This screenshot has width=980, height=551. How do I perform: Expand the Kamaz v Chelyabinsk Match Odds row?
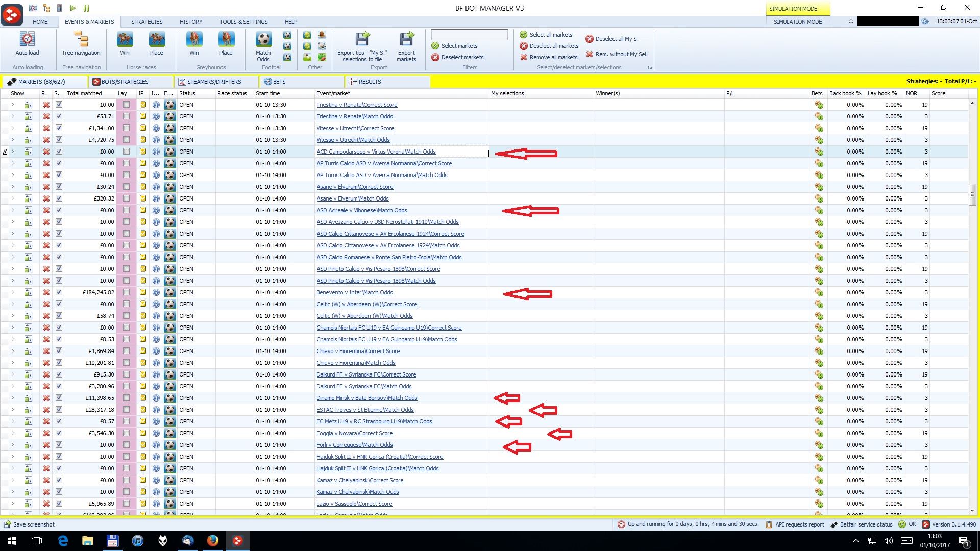pos(13,492)
